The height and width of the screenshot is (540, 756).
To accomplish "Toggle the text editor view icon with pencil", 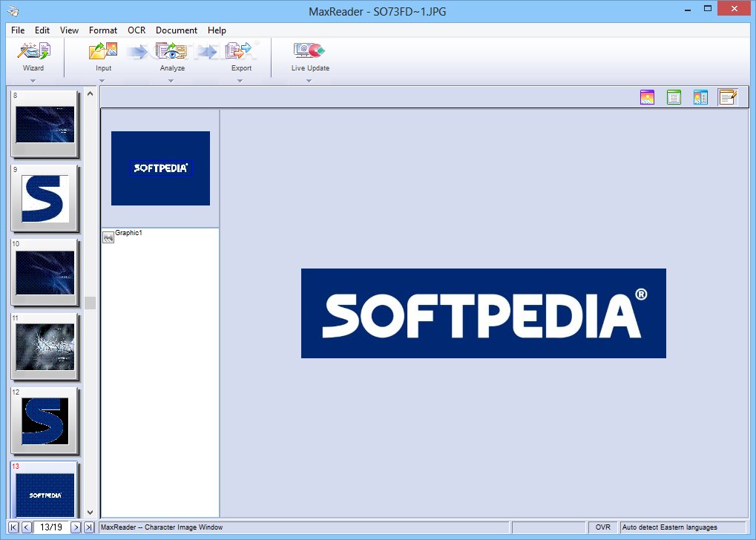I will (728, 97).
